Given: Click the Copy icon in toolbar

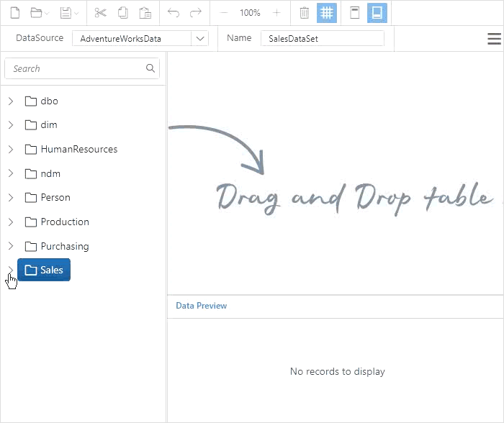Looking at the screenshot, I should tap(122, 13).
